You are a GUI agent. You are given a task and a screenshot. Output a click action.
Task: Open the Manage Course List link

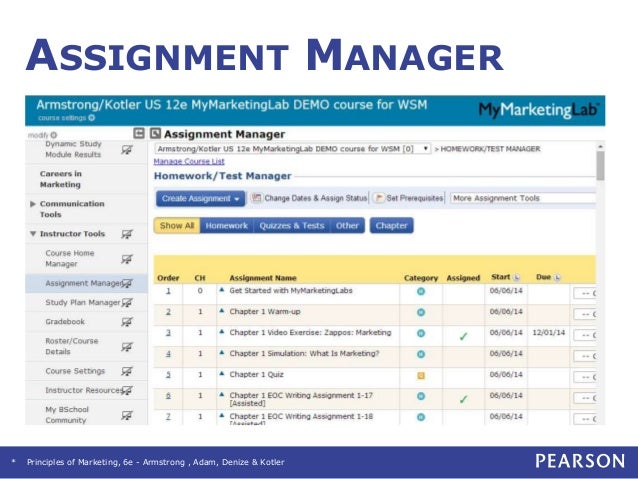click(189, 162)
